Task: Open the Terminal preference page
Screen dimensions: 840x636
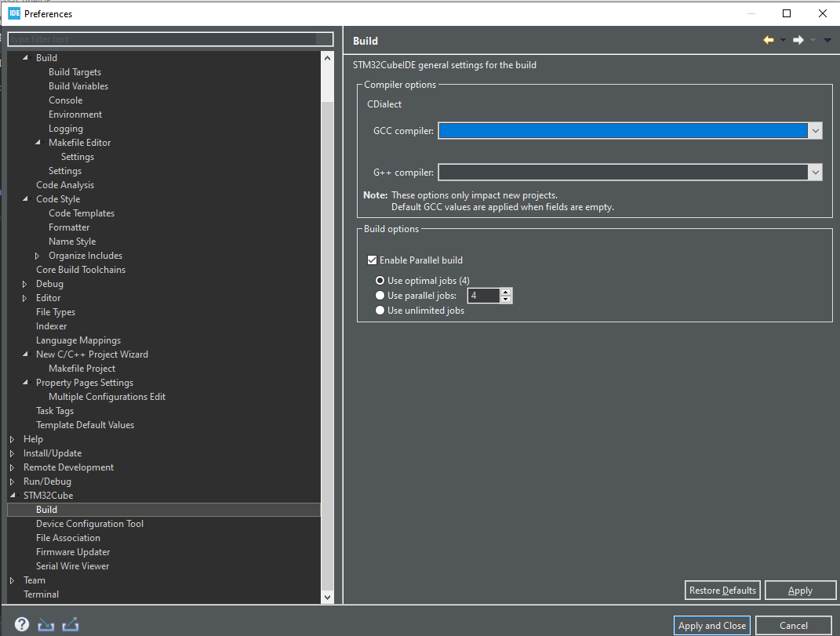Action: coord(41,594)
